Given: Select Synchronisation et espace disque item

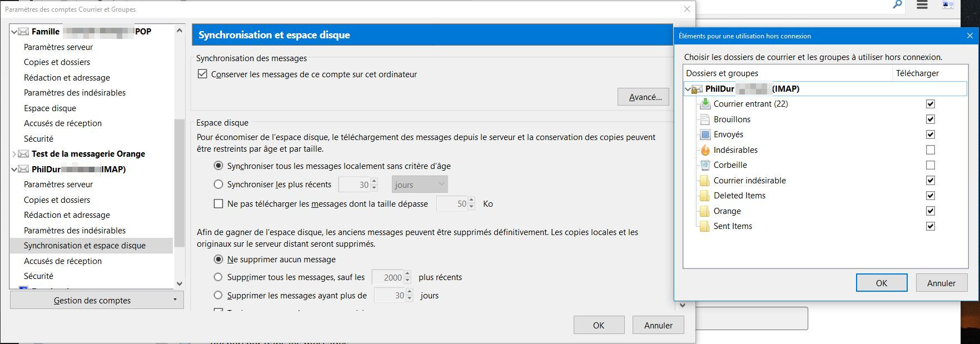Looking at the screenshot, I should click(91, 246).
